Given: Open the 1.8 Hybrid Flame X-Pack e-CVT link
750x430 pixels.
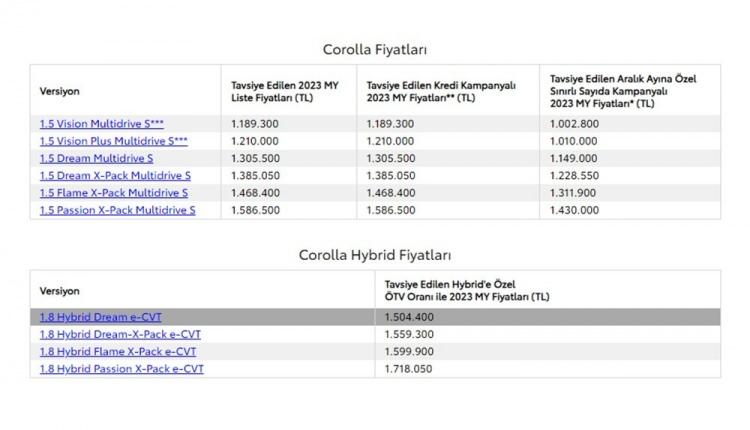Looking at the screenshot, I should (118, 352).
